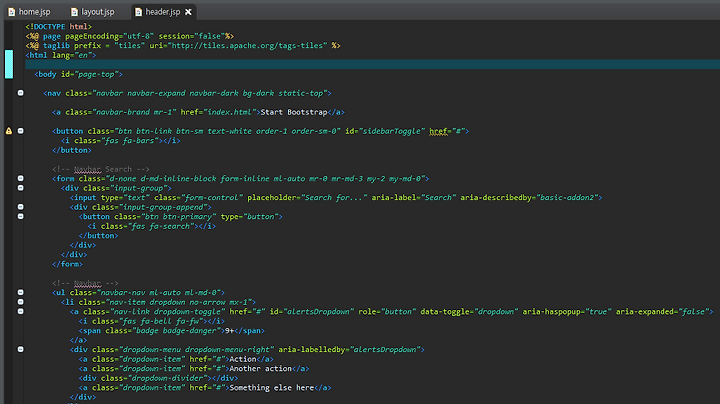Click the aria-labelledby alertsDropdown attribute
Image resolution: width=720 pixels, height=404 pixels.
[349, 349]
